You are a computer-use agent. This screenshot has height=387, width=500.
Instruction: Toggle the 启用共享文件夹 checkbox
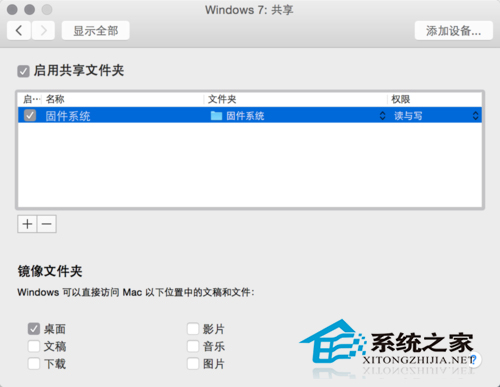(23, 71)
